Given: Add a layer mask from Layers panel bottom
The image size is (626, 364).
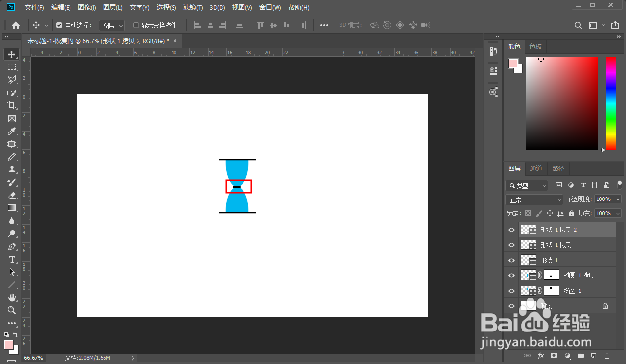Looking at the screenshot, I should [554, 356].
